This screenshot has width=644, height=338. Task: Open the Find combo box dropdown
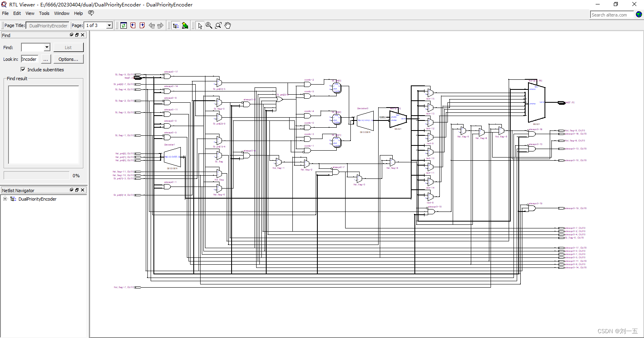click(x=47, y=47)
